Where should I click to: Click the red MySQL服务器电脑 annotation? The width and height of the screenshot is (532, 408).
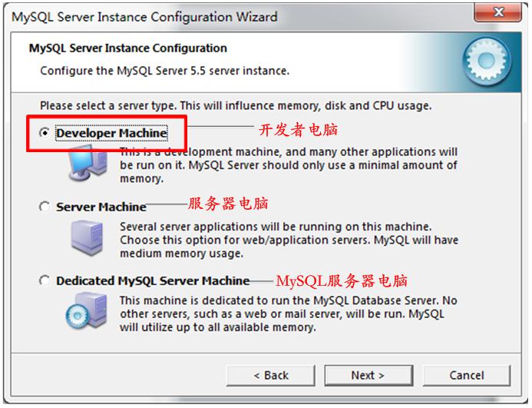point(342,281)
